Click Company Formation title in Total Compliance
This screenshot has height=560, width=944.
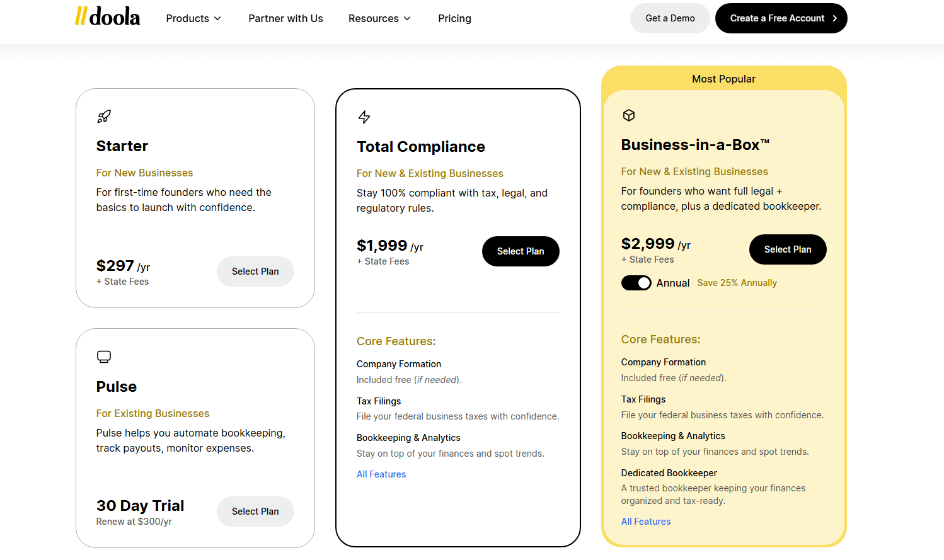click(x=399, y=364)
